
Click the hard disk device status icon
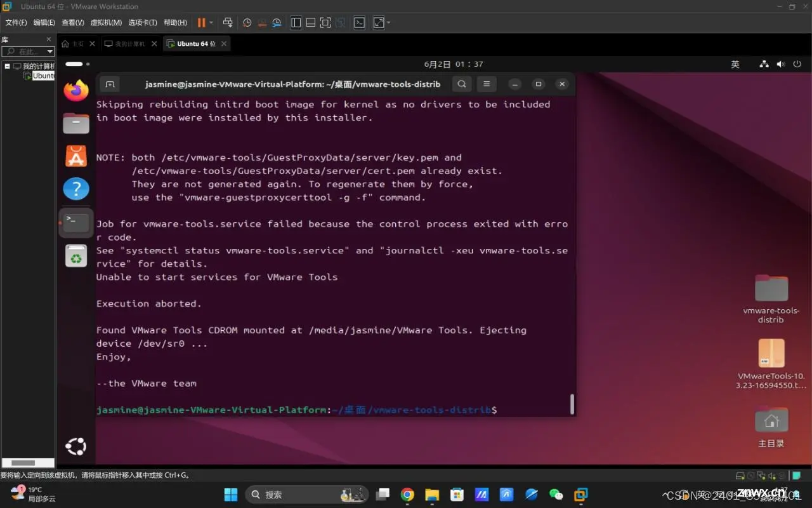pos(740,475)
